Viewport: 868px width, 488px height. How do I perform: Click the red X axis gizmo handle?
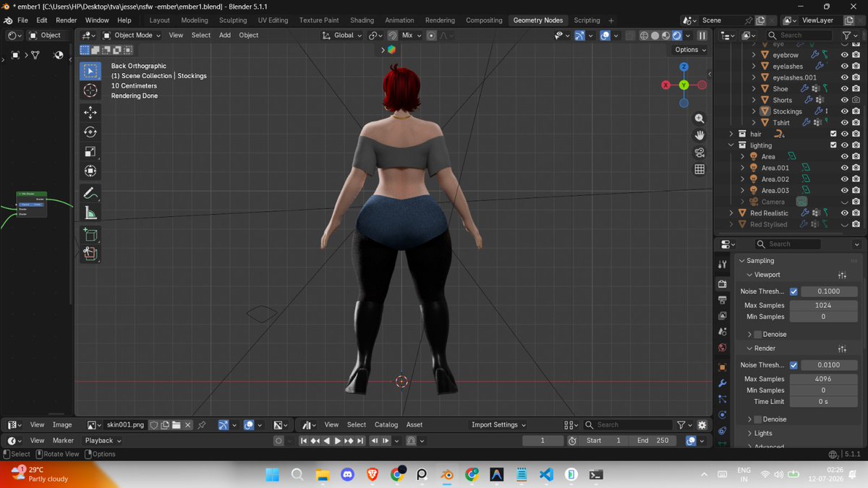coord(666,85)
